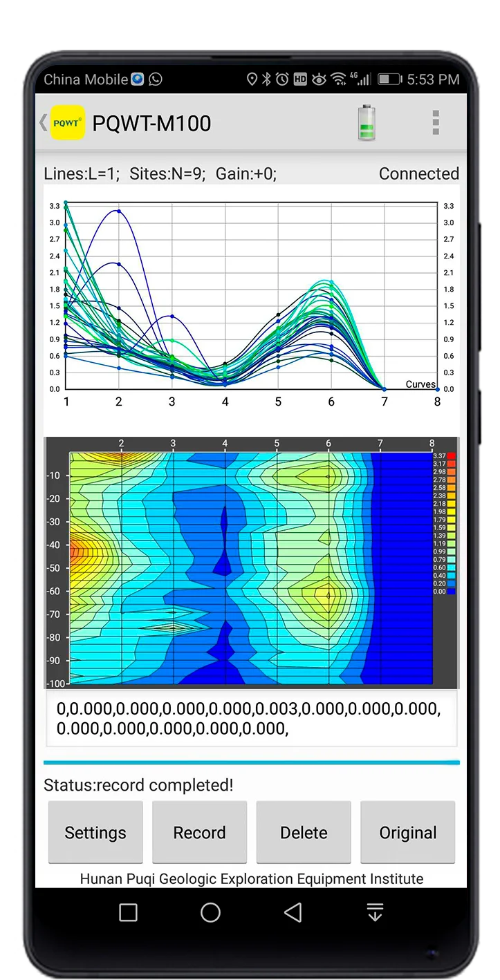Open recent apps with square button
Screen dimensions: 500x980
coord(128,912)
